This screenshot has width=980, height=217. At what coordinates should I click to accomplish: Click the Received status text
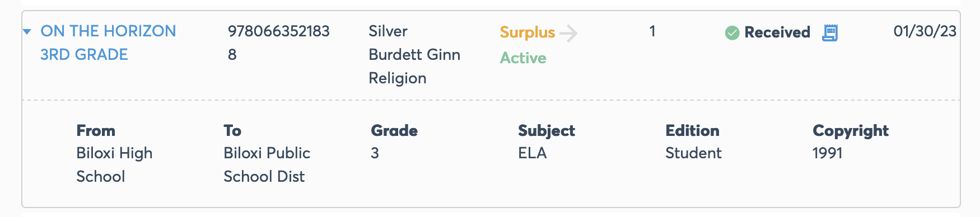[777, 32]
